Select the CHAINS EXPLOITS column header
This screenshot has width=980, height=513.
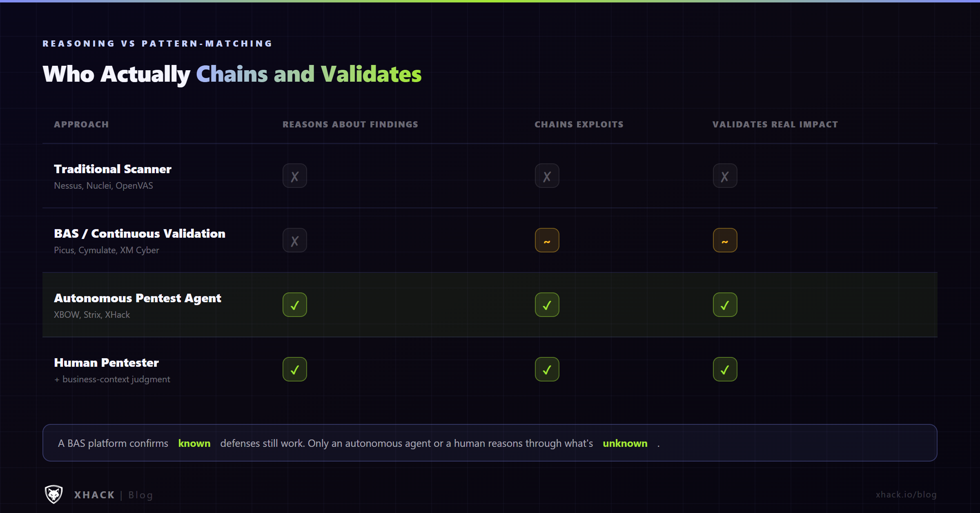click(579, 125)
